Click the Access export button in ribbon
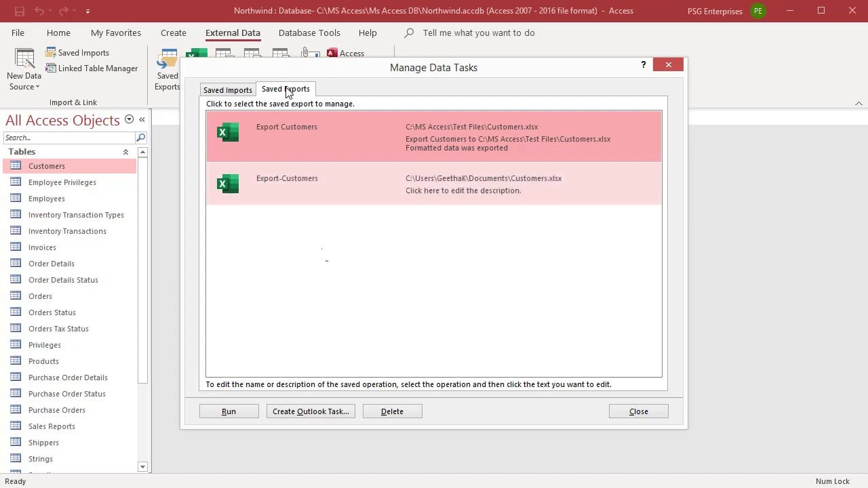The height and width of the screenshot is (488, 868). coord(346,53)
